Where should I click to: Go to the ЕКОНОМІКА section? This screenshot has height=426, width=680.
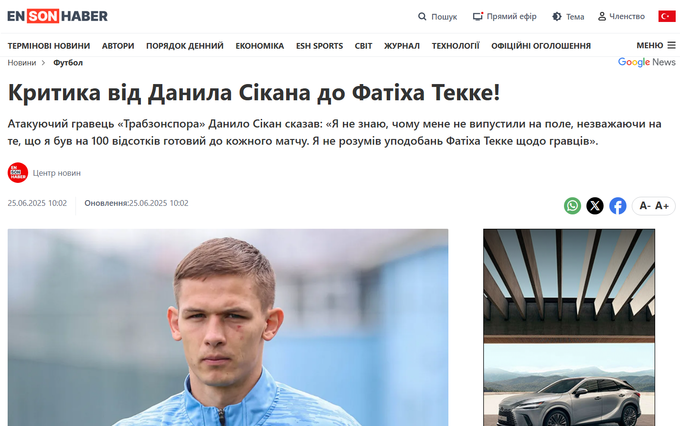(x=259, y=46)
